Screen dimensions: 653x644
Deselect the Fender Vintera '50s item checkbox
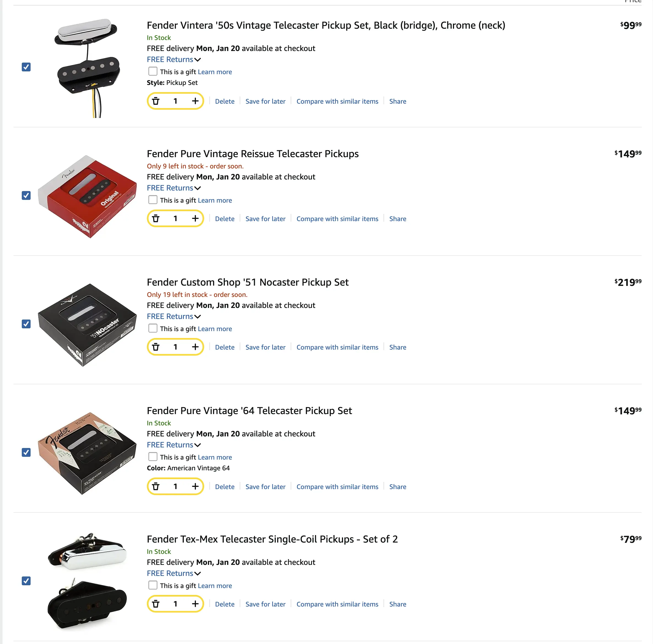point(26,67)
